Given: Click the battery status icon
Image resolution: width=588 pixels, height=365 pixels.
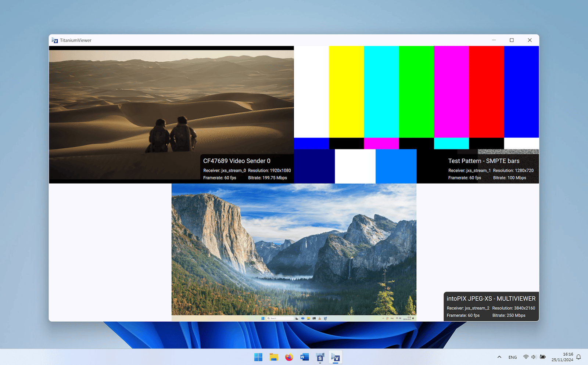Looking at the screenshot, I should click(543, 357).
